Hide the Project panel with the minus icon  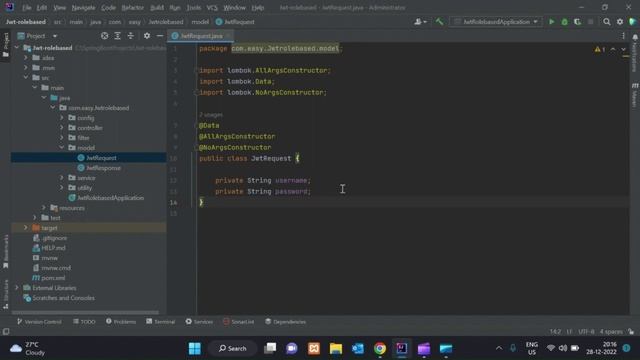pos(160,36)
